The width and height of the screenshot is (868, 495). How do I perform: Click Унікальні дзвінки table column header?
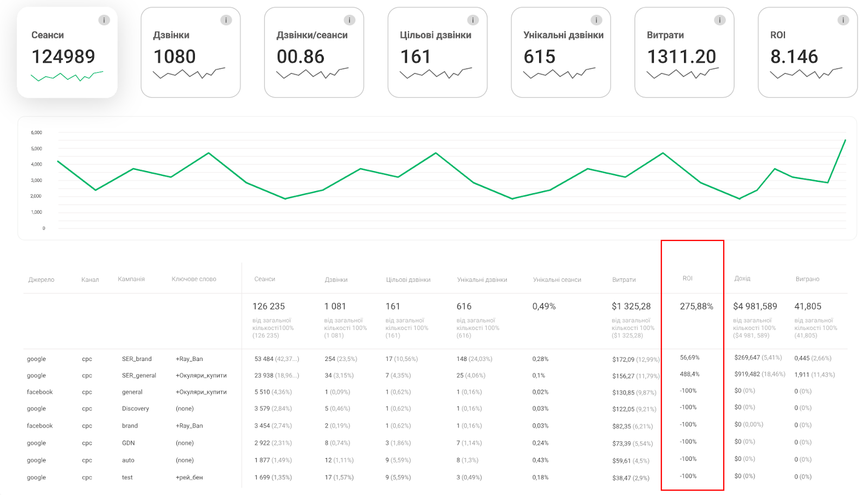point(482,280)
